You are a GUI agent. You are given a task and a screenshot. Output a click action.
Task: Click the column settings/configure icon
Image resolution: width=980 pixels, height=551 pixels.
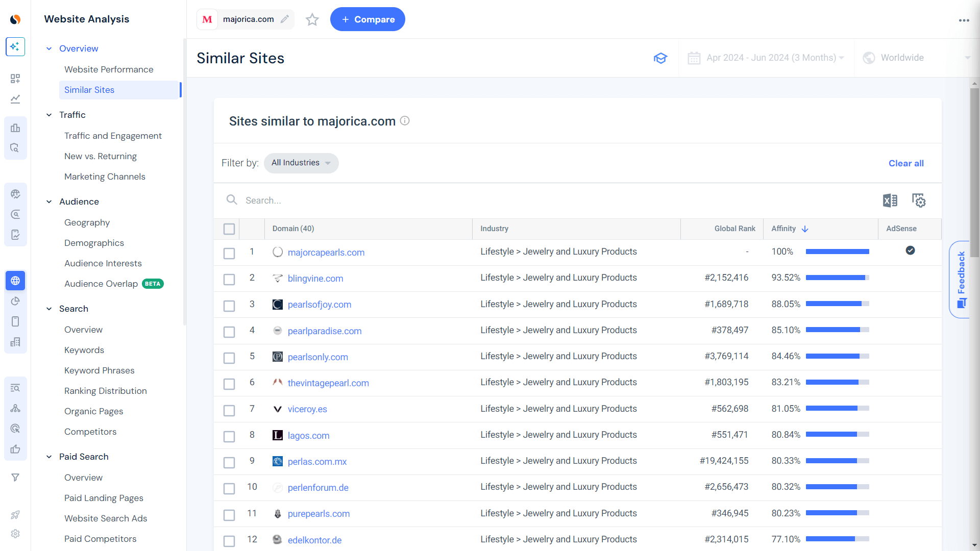918,201
